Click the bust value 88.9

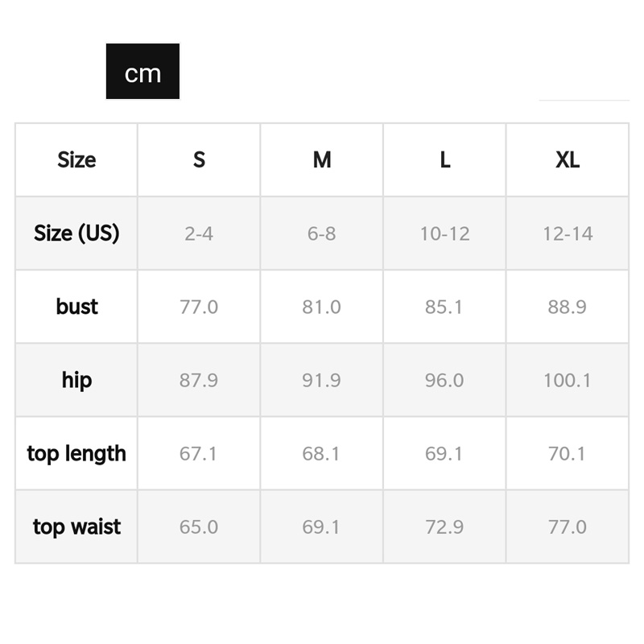pyautogui.click(x=568, y=307)
